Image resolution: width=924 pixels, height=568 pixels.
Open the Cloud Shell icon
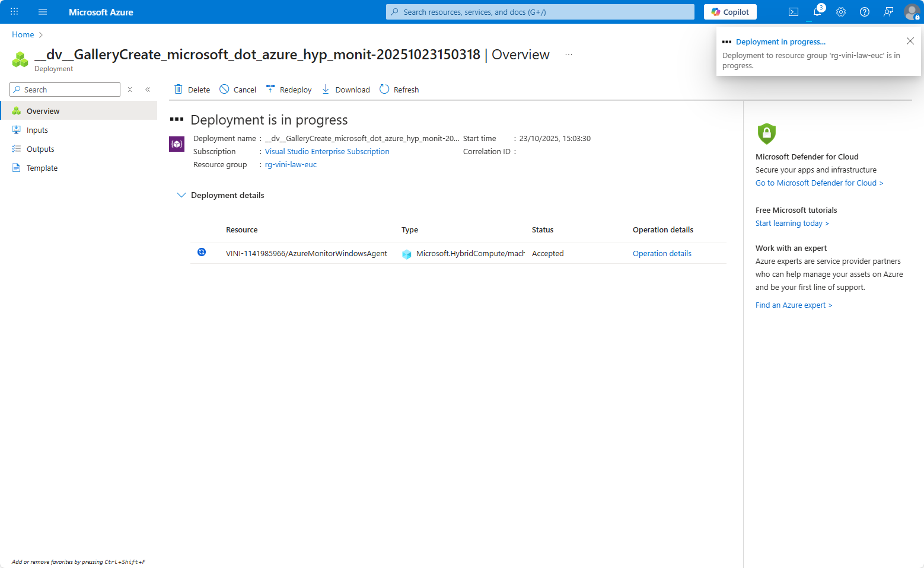pos(793,12)
